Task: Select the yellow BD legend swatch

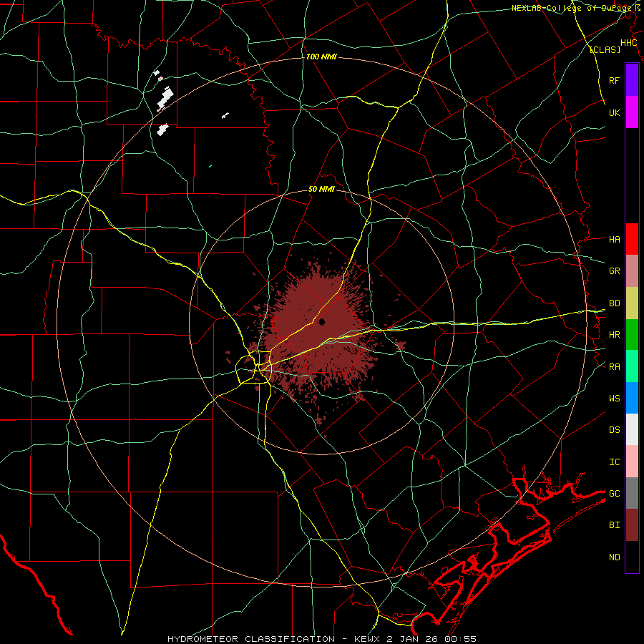Action: click(x=632, y=303)
